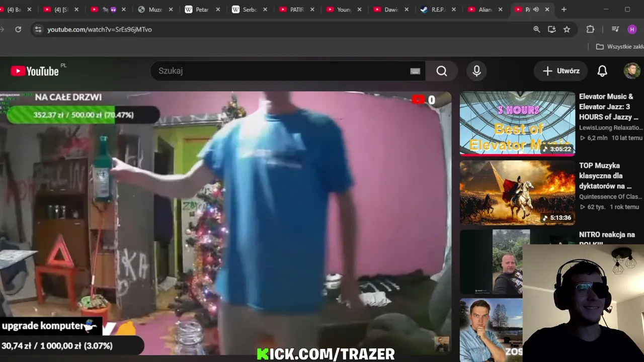Open the on-screen keyboard in search box
The width and height of the screenshot is (644, 362).
click(x=415, y=71)
